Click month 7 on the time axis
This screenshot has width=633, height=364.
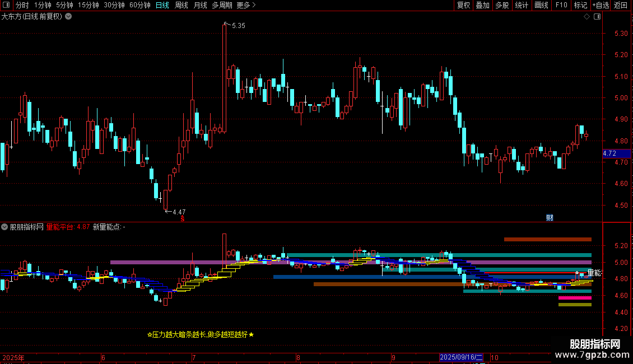[x=194, y=357]
